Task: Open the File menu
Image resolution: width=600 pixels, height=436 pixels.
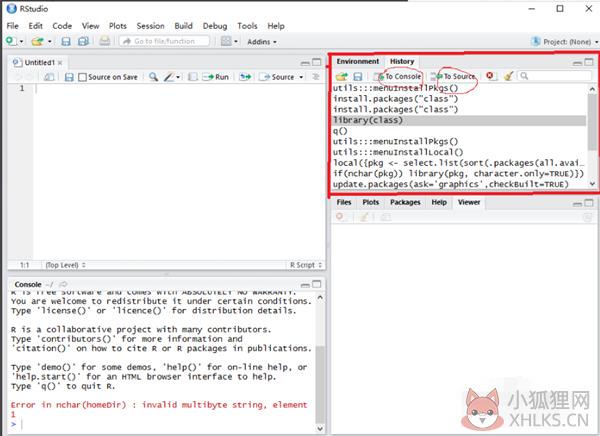Action: (13, 26)
